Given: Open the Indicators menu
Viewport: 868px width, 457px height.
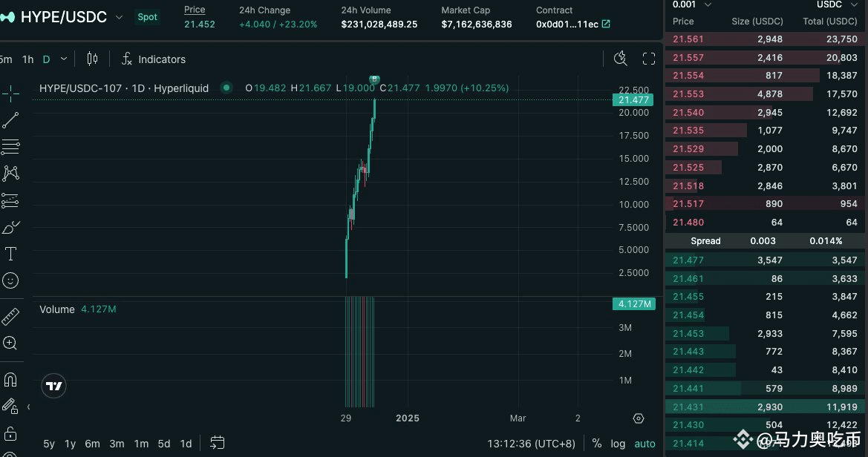Looking at the screenshot, I should (154, 59).
